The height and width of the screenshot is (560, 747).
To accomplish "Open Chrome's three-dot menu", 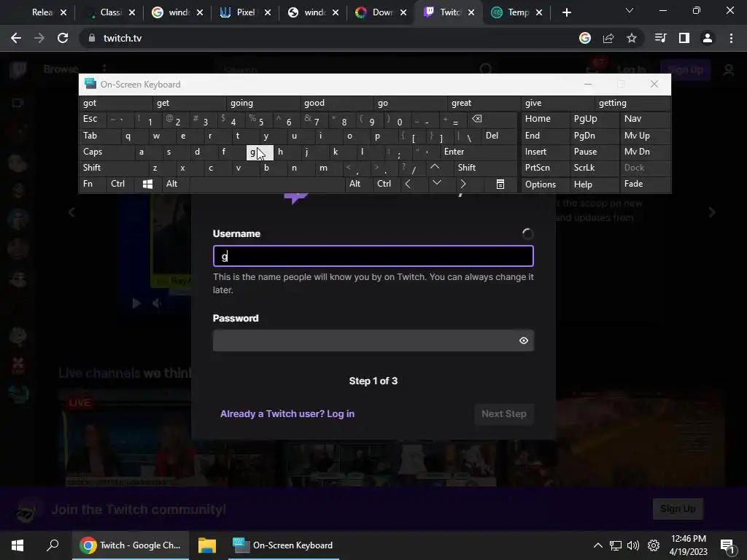I will (x=731, y=38).
